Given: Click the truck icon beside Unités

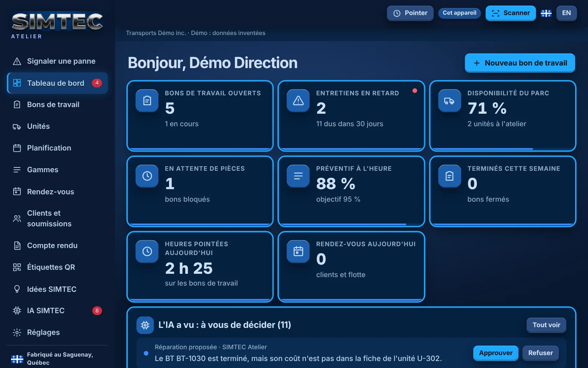Looking at the screenshot, I should point(17,127).
